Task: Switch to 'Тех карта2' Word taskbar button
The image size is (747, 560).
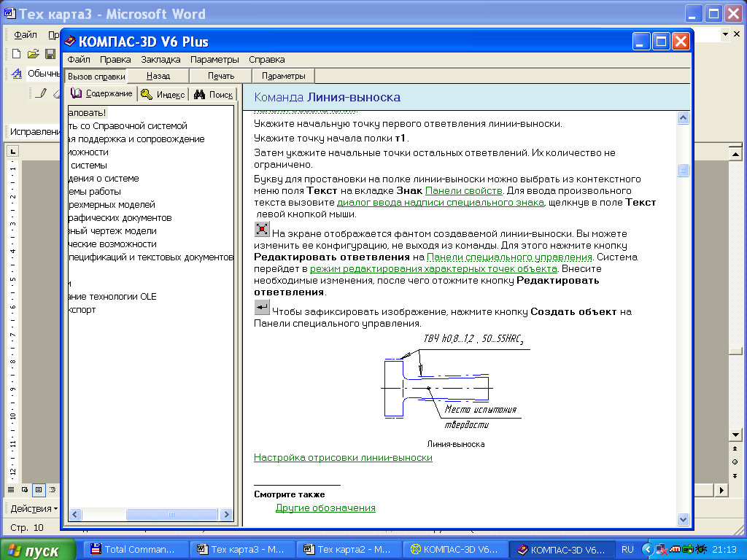Action: tap(348, 550)
